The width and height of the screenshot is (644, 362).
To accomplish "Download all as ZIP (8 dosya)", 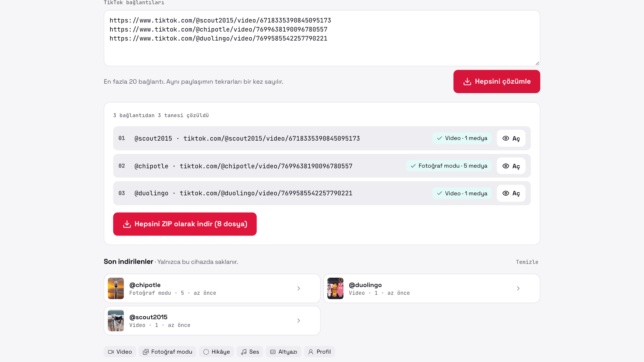I will click(185, 224).
